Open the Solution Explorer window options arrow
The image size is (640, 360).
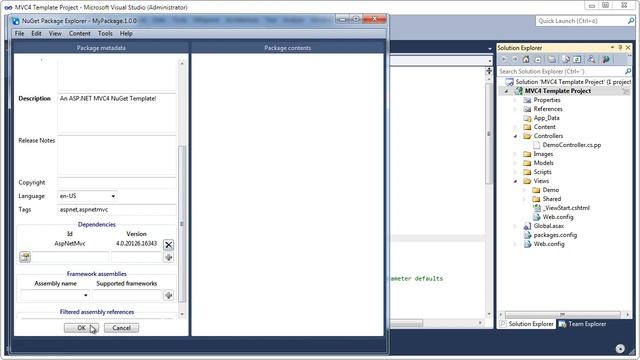click(612, 48)
